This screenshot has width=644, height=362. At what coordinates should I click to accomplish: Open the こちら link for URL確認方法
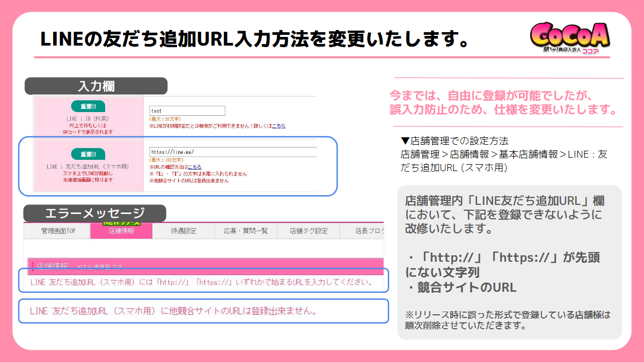pyautogui.click(x=194, y=167)
